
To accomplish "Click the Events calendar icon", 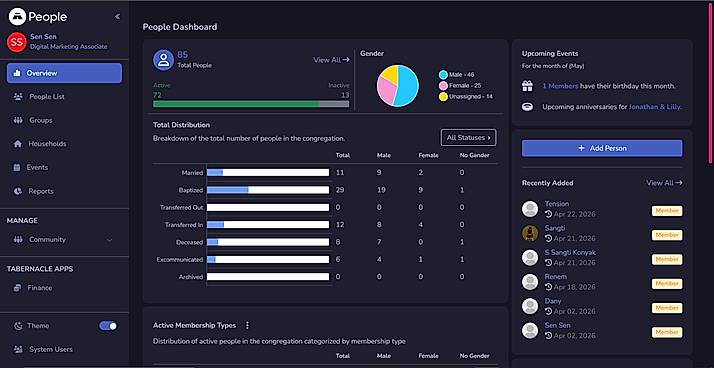I will [17, 168].
